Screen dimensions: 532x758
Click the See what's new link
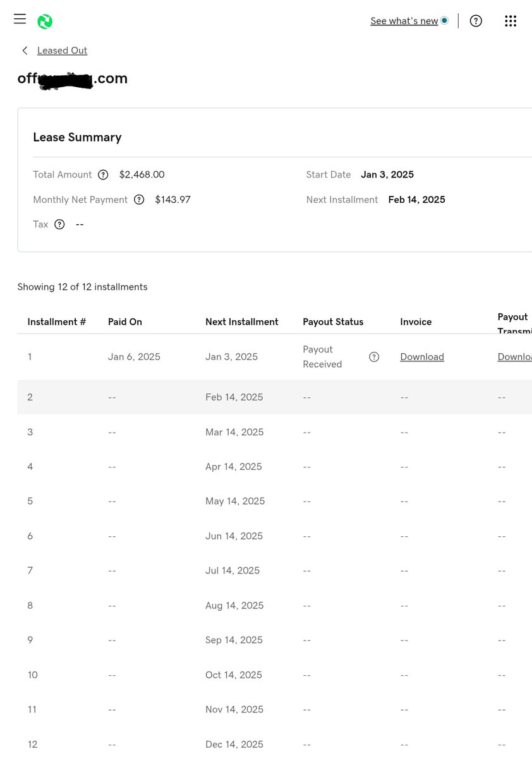[404, 21]
